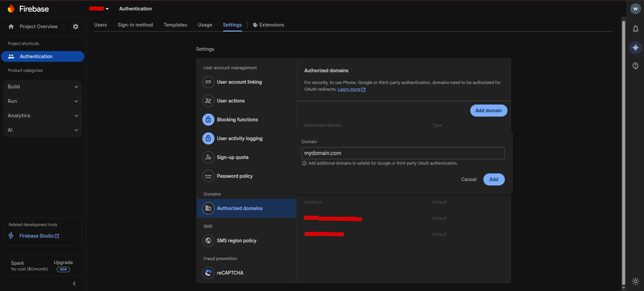
Task: Cancel the add domain dialog
Action: pyautogui.click(x=469, y=179)
